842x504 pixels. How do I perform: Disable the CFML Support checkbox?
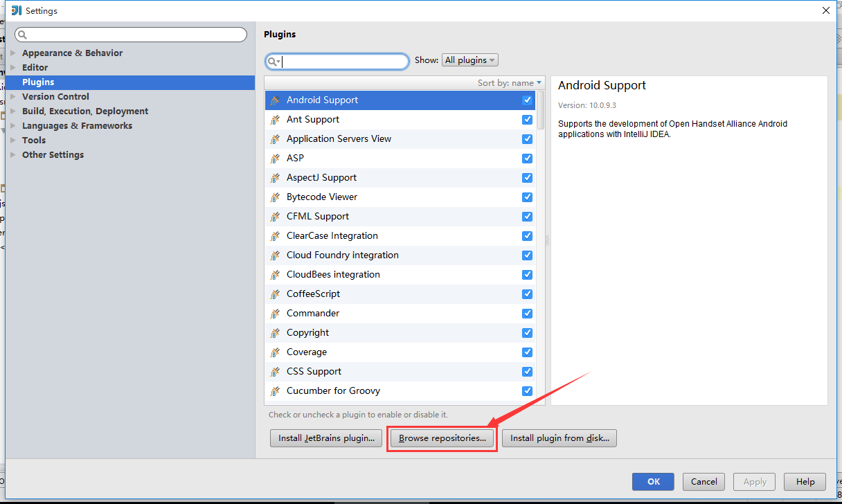[528, 217]
